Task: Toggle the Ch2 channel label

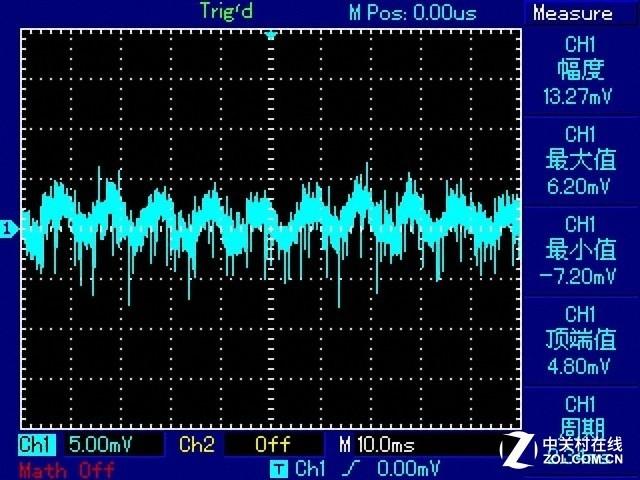Action: coord(196,443)
